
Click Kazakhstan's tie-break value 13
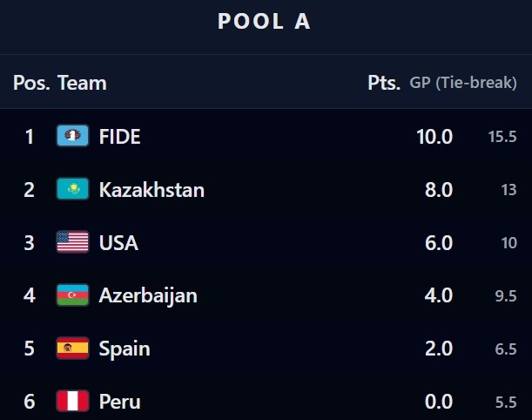pyautogui.click(x=508, y=189)
